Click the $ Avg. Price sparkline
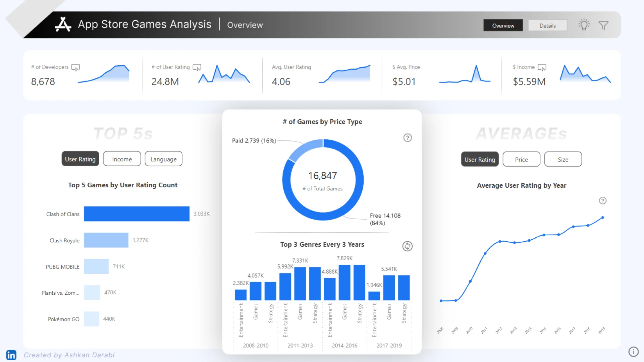 (465, 74)
